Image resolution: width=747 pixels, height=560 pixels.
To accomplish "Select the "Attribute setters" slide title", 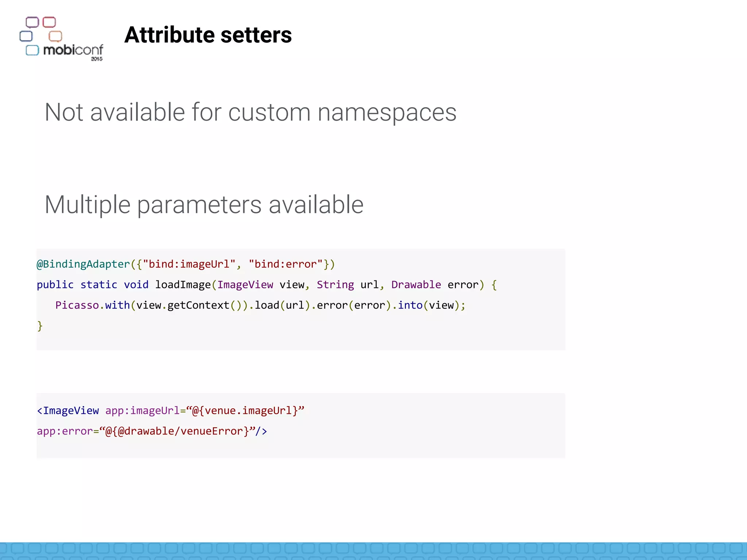I will (208, 35).
